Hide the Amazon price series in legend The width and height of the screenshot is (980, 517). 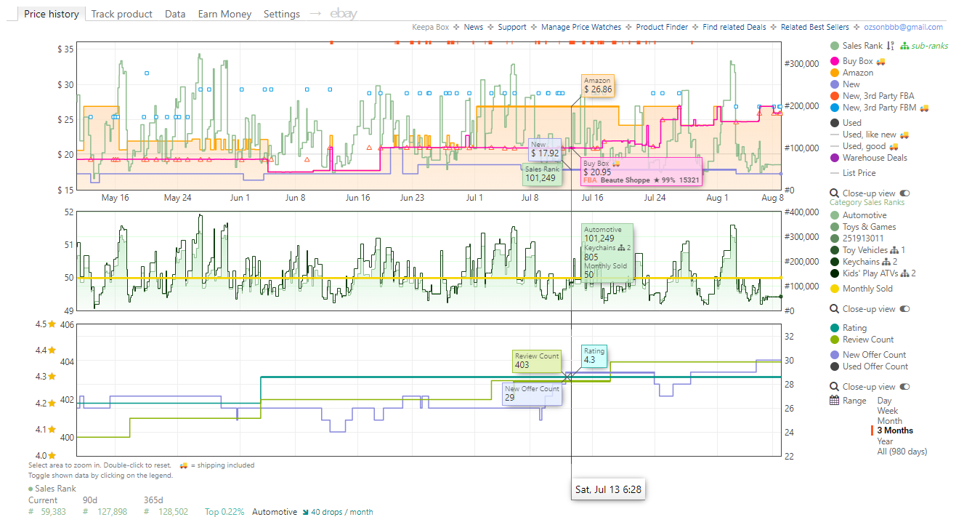(x=857, y=73)
